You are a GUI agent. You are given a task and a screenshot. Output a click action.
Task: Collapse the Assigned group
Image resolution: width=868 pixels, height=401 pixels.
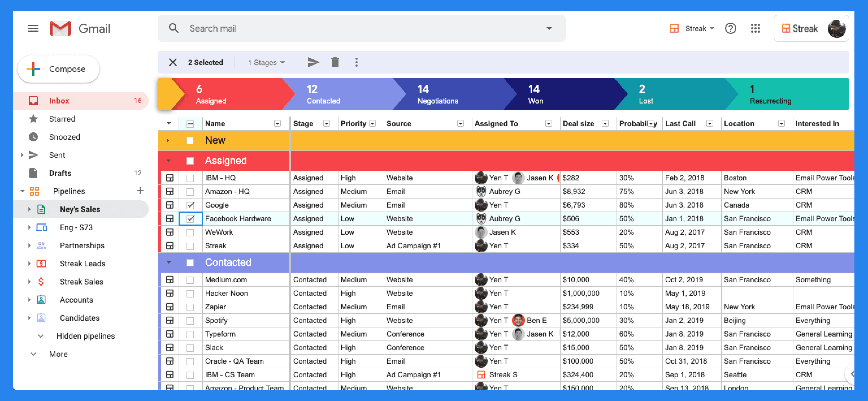point(168,161)
